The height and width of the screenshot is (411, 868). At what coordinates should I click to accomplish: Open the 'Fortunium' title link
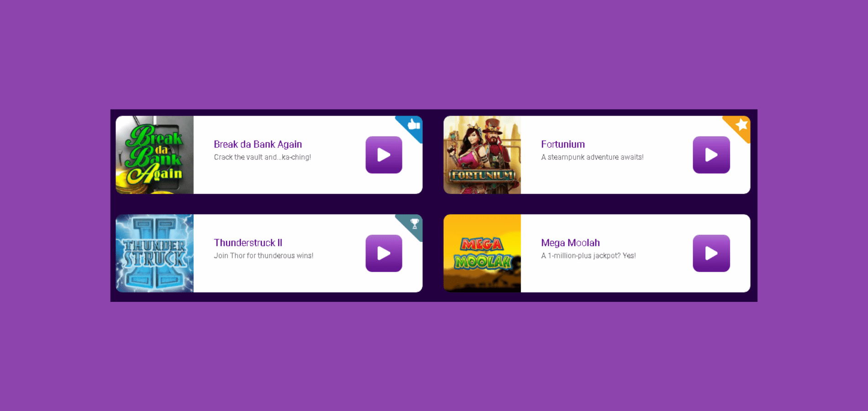[x=563, y=144]
